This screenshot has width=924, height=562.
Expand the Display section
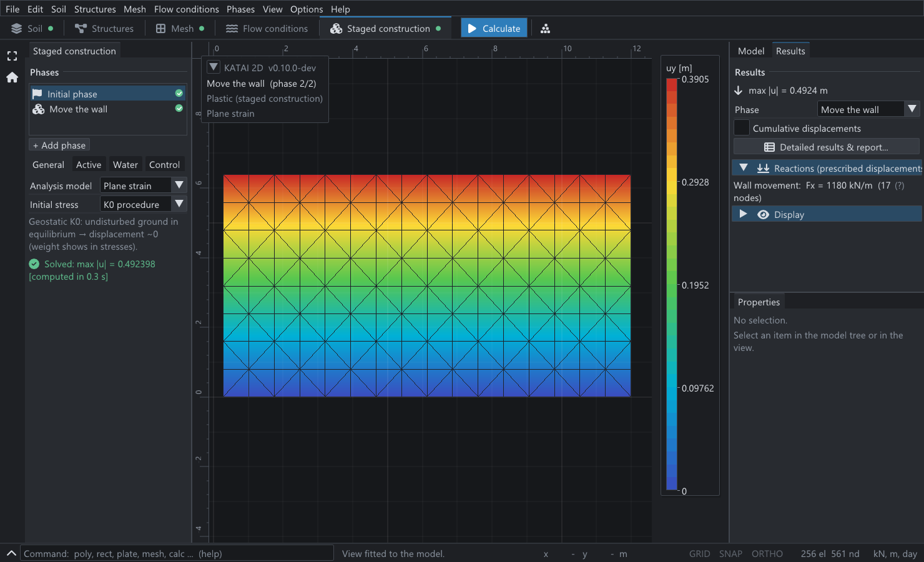pos(743,214)
